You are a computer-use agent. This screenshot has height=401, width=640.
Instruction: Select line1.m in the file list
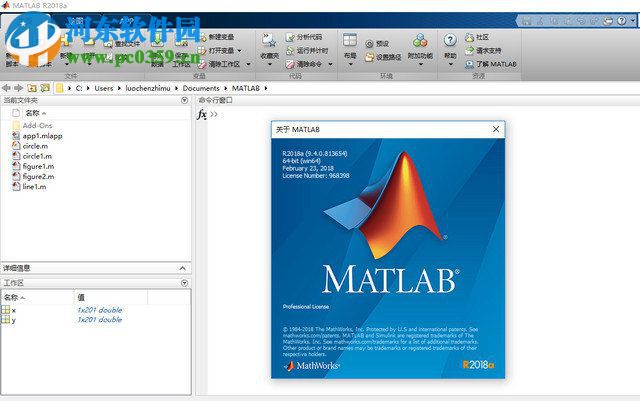click(34, 187)
